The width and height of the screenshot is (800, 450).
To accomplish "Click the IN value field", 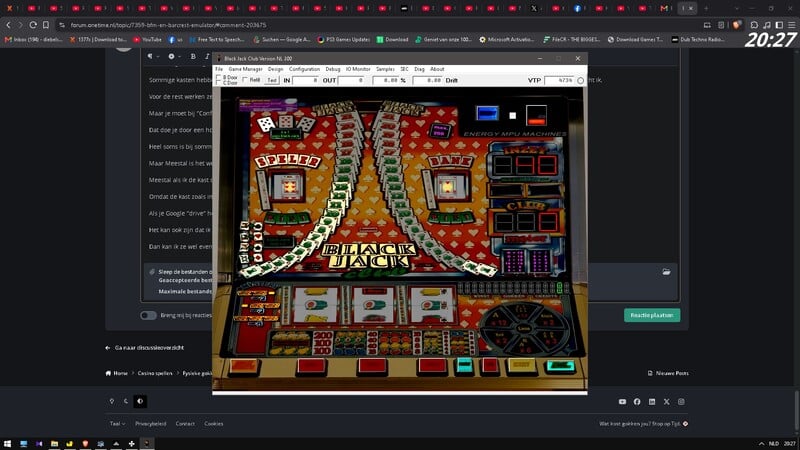I will tap(306, 80).
